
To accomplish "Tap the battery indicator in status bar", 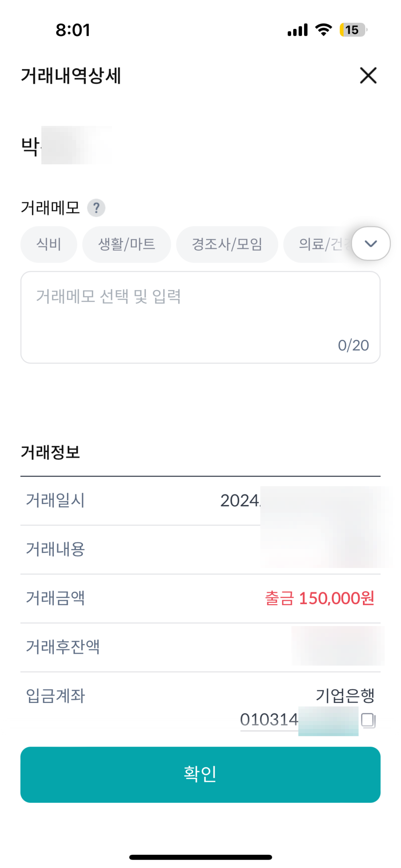I will point(352,30).
